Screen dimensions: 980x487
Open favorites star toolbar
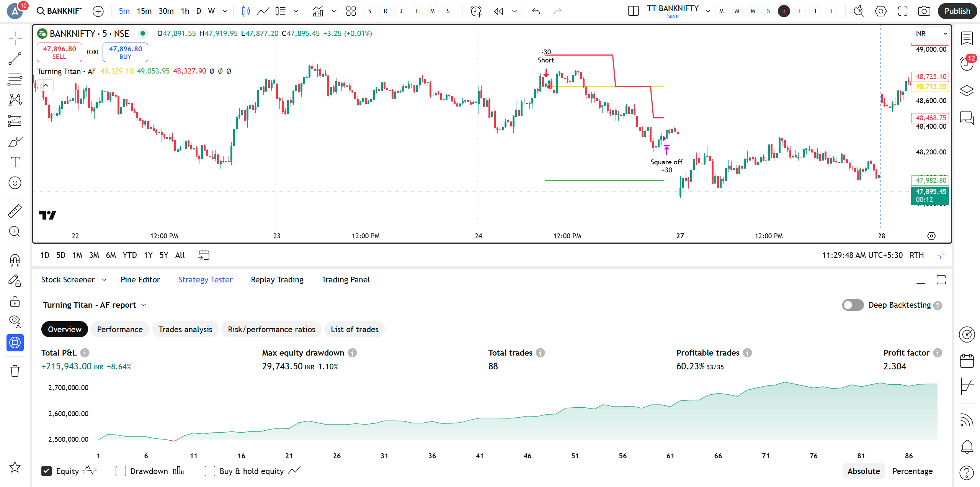[x=15, y=467]
